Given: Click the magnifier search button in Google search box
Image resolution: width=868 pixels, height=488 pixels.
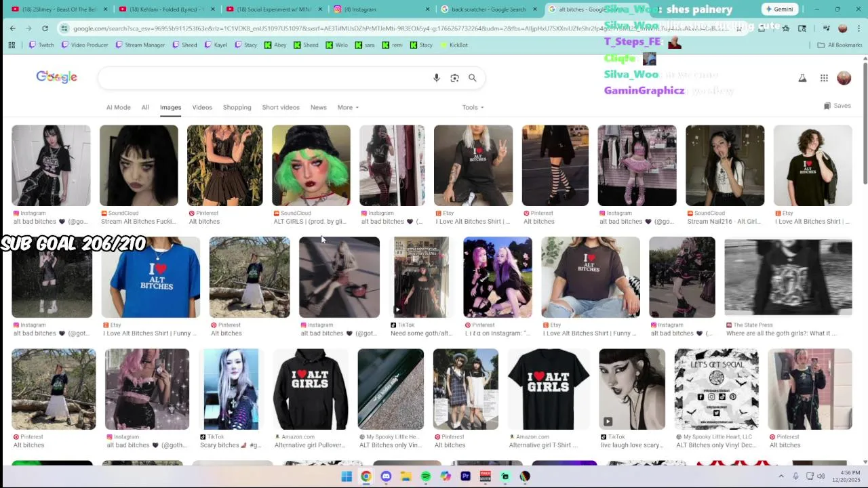Looking at the screenshot, I should coord(473,78).
